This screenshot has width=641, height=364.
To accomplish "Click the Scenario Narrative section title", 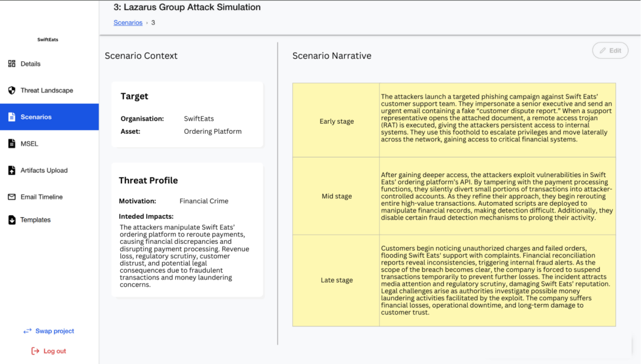I will [332, 56].
